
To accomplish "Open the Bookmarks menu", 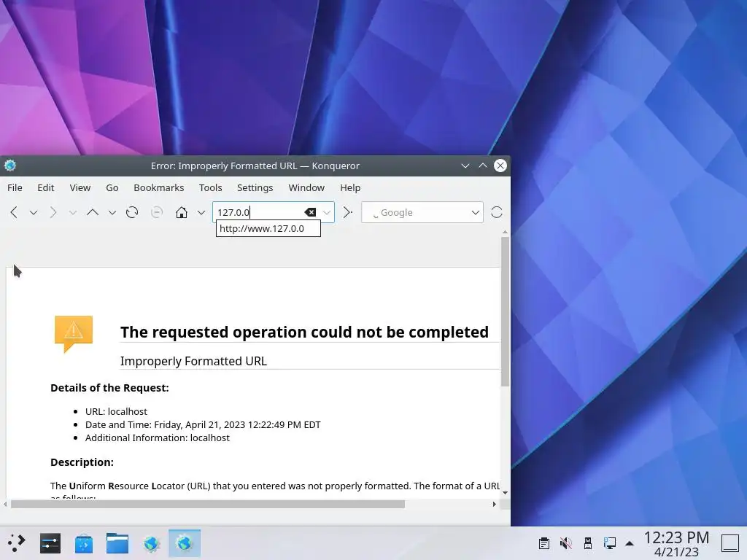I will [x=158, y=187].
